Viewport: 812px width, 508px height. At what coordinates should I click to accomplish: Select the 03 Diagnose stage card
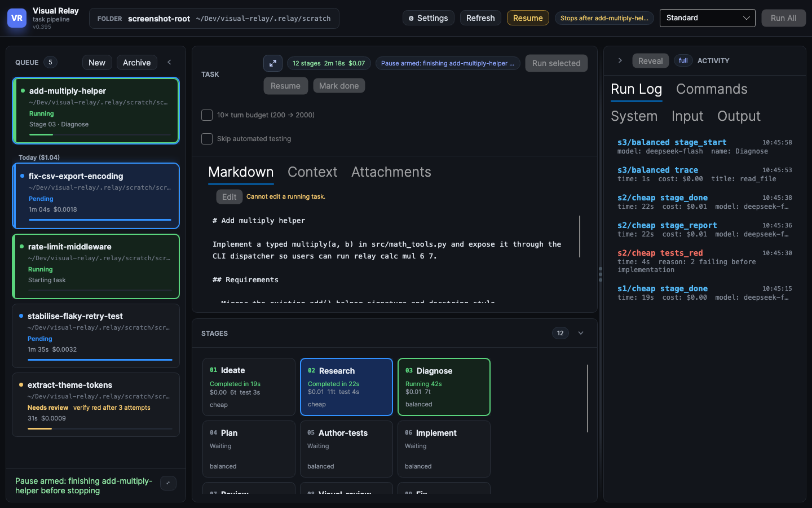[x=444, y=387]
